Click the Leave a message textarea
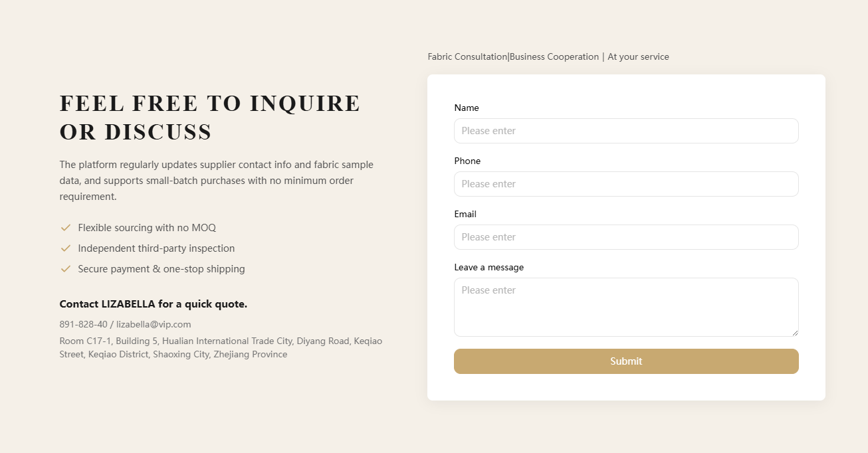This screenshot has width=868, height=453. point(626,307)
